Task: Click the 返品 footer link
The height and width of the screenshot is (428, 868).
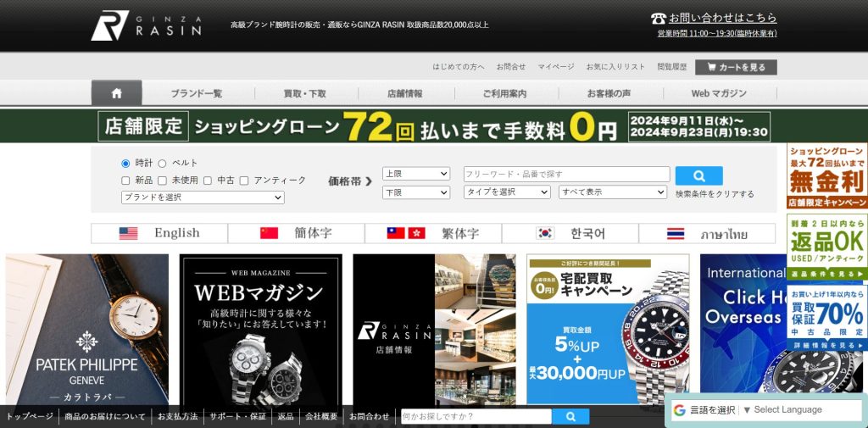Action: 286,416
